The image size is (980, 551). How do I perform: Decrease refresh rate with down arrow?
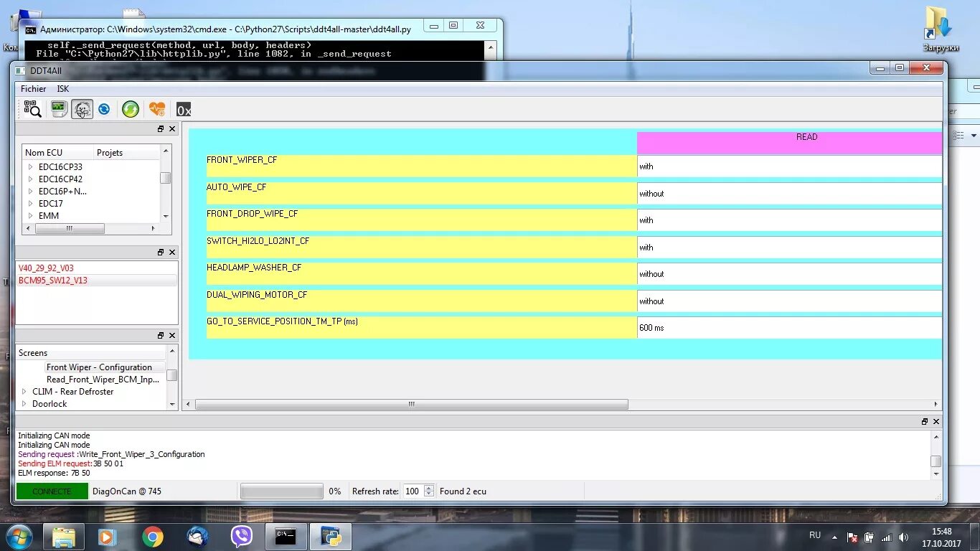pos(429,494)
